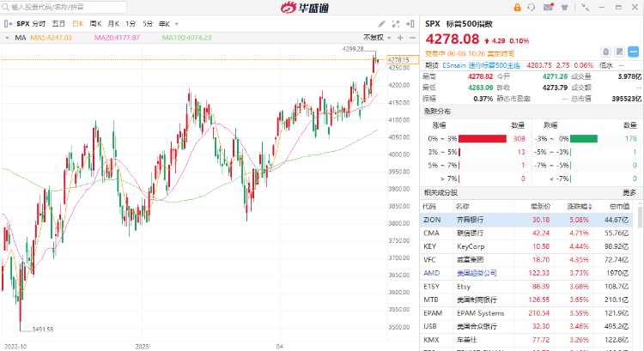This screenshot has width=644, height=351.
Task: Zoom in chart with plus icon
Action: pyautogui.click(x=400, y=38)
